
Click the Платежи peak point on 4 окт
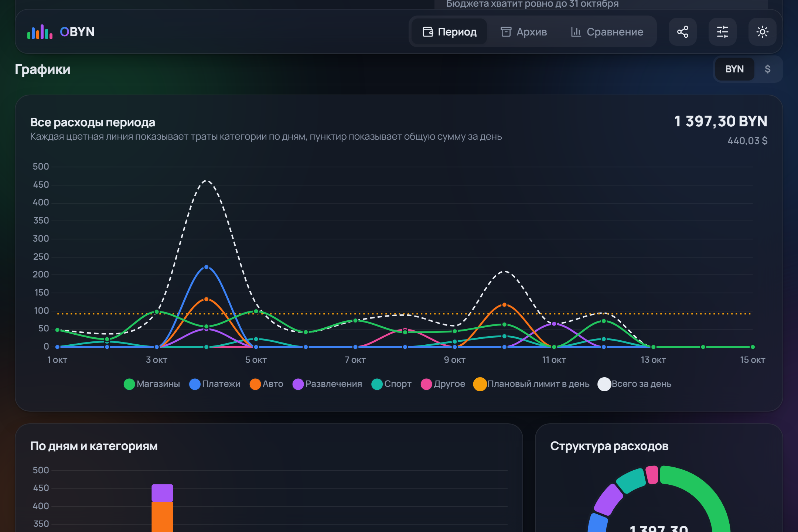pos(206,267)
